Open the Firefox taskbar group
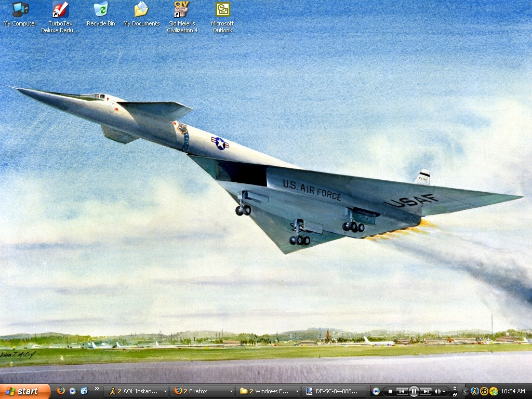This screenshot has height=399, width=532. coord(202,391)
